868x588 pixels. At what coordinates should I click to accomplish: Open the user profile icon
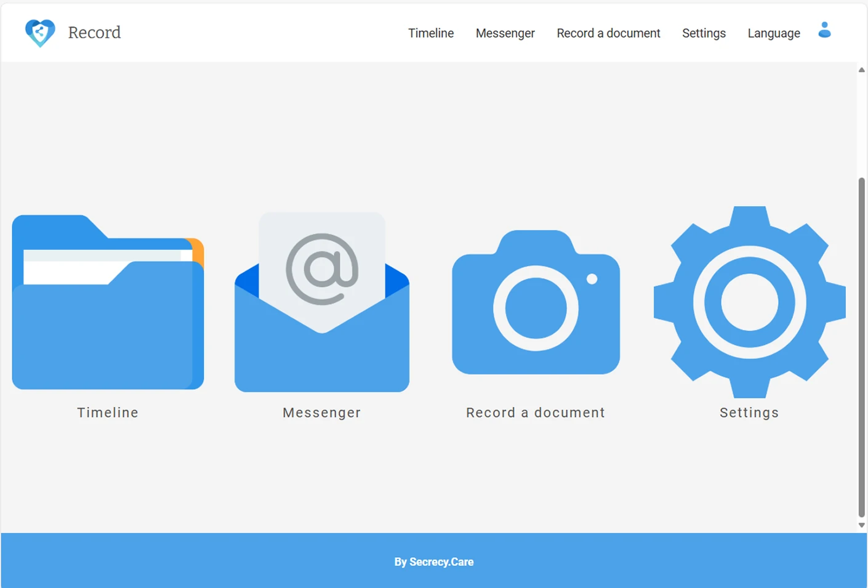click(x=824, y=30)
